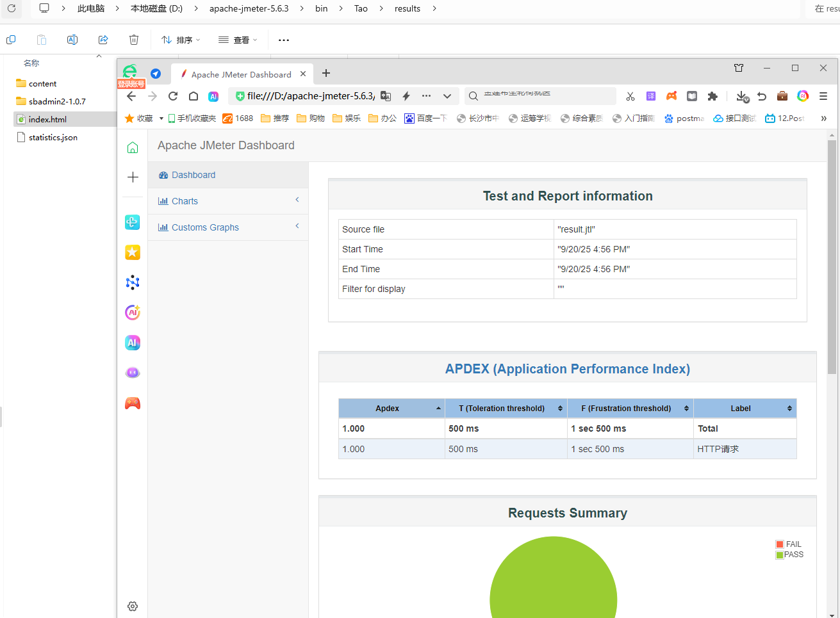840x618 pixels.
Task: Click the scissors screenshot icon
Action: (630, 96)
